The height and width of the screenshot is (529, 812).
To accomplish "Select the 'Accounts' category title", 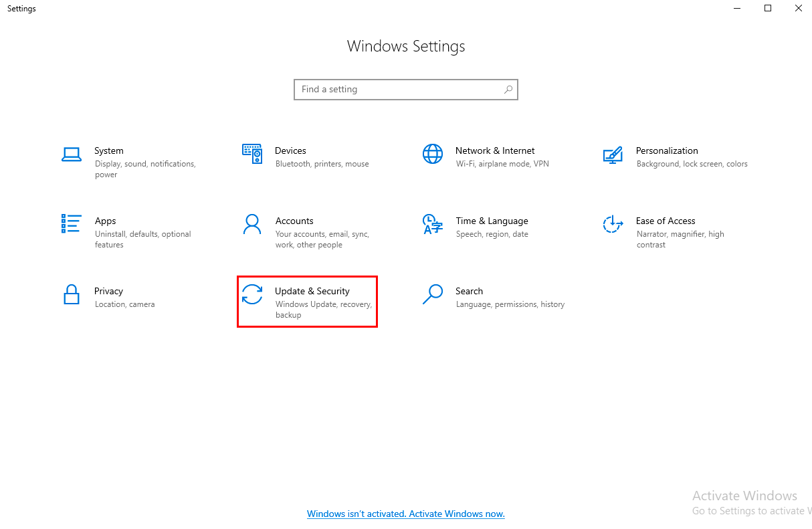I will 294,221.
